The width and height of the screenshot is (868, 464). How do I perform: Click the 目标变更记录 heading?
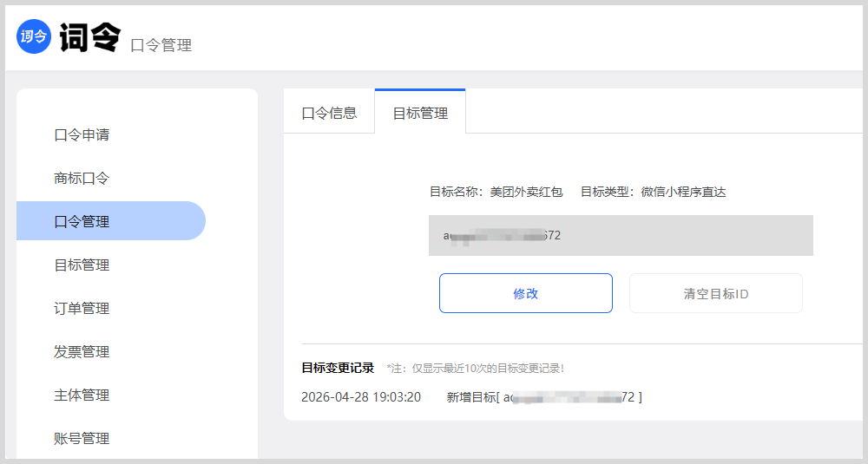(x=338, y=368)
